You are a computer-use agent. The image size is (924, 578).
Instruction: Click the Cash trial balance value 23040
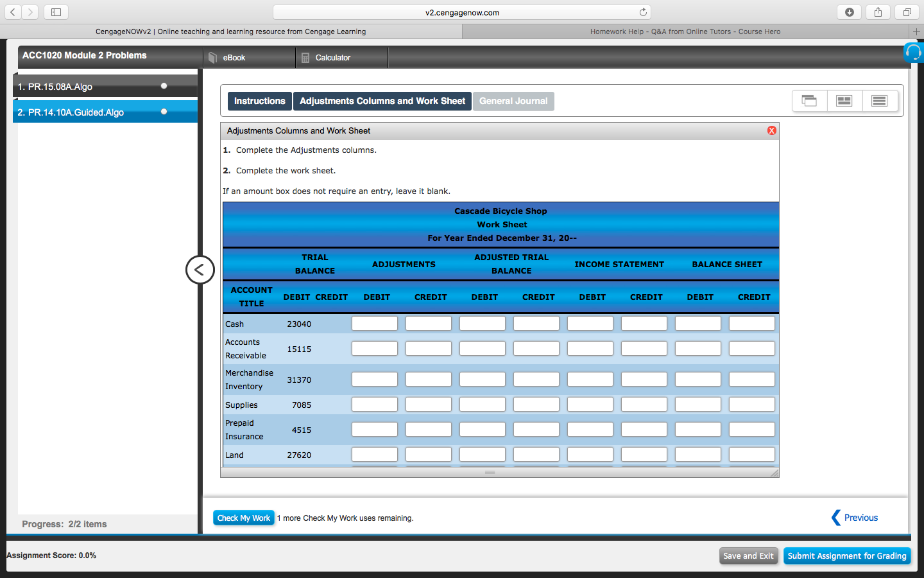click(299, 324)
